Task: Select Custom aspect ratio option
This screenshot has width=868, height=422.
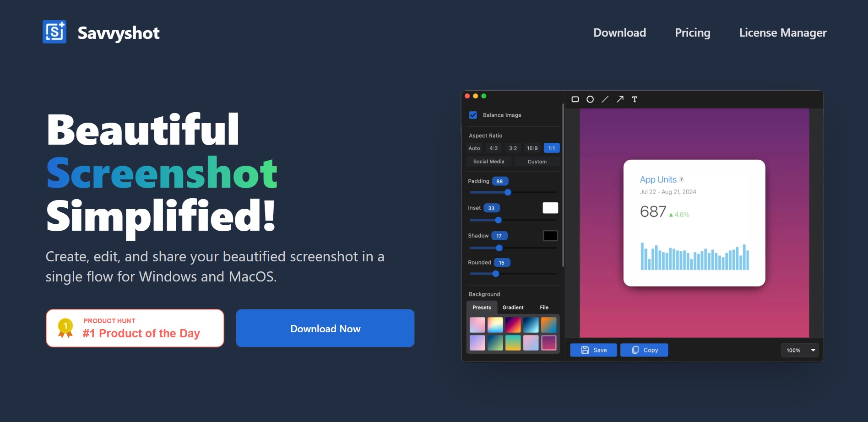Action: pyautogui.click(x=537, y=162)
